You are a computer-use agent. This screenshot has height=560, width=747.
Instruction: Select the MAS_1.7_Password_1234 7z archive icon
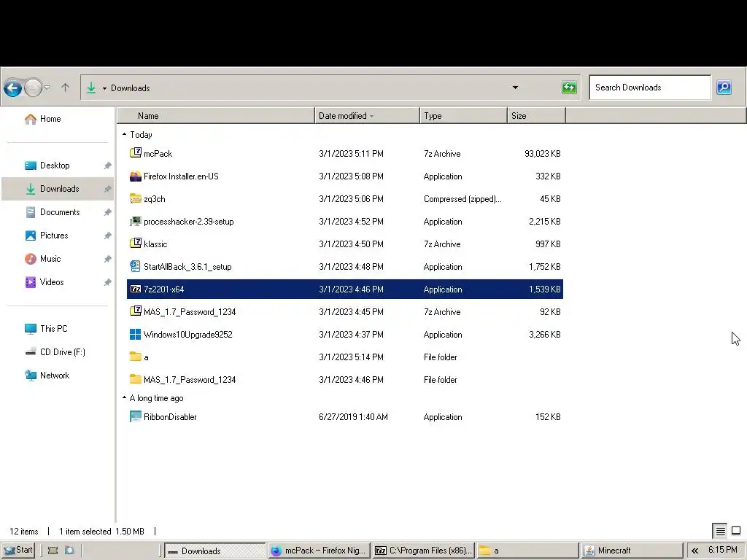pos(135,311)
